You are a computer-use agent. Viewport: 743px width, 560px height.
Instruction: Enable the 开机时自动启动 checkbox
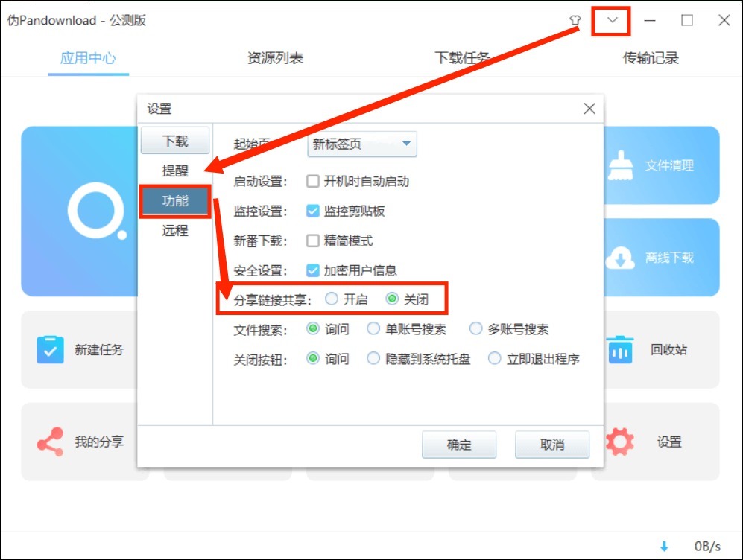[x=313, y=182]
